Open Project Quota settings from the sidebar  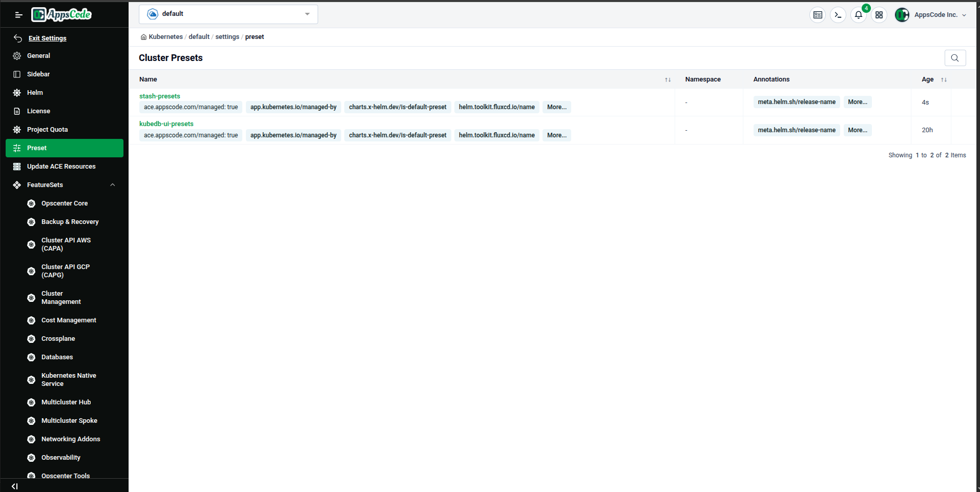click(x=47, y=129)
